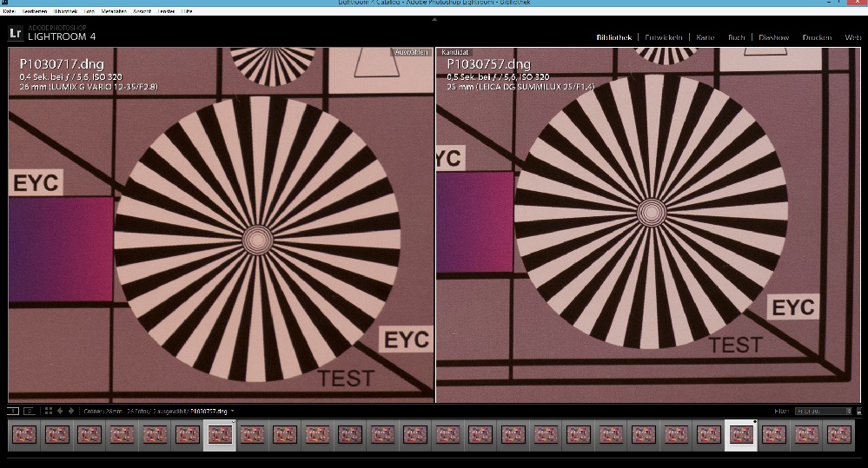Open the Entwickeln module
This screenshot has width=868, height=468.
click(x=664, y=37)
